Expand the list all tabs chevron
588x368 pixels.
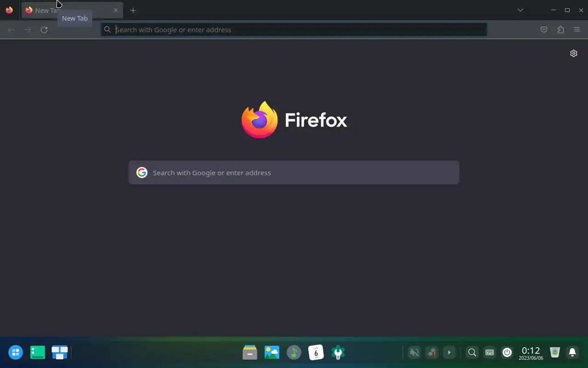click(520, 10)
